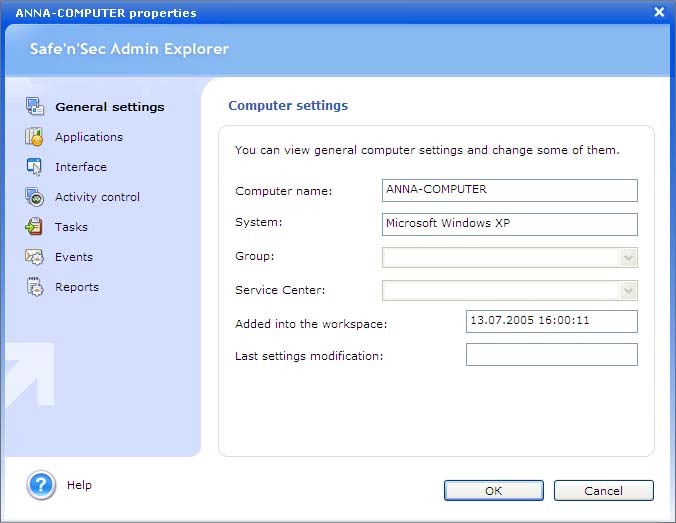Open the Reports section label
The height and width of the screenshot is (523, 676).
pos(77,287)
